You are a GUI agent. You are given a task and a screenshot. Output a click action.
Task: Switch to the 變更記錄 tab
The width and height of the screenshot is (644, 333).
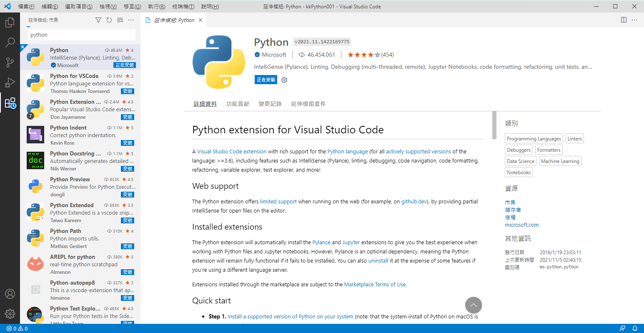coord(270,104)
